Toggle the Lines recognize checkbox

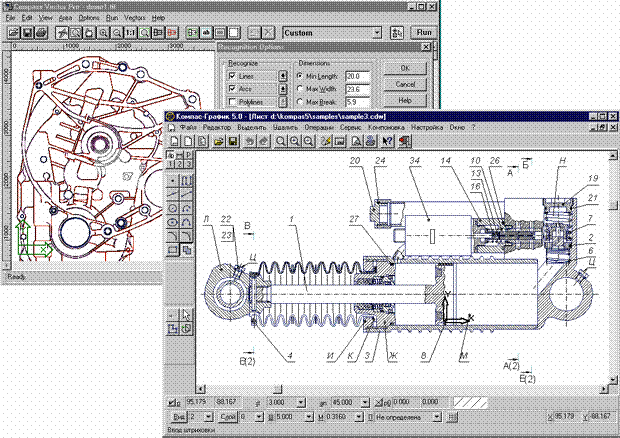232,76
